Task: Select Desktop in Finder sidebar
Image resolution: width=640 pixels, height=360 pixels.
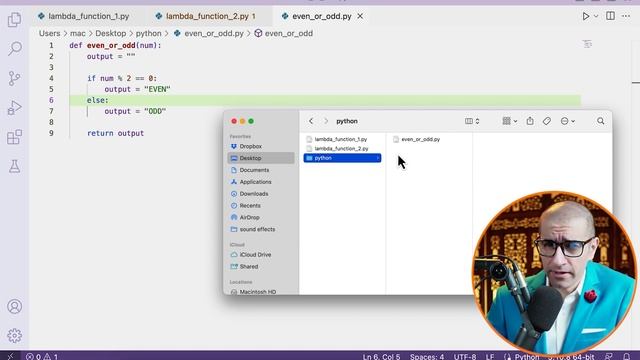Action: point(261,158)
